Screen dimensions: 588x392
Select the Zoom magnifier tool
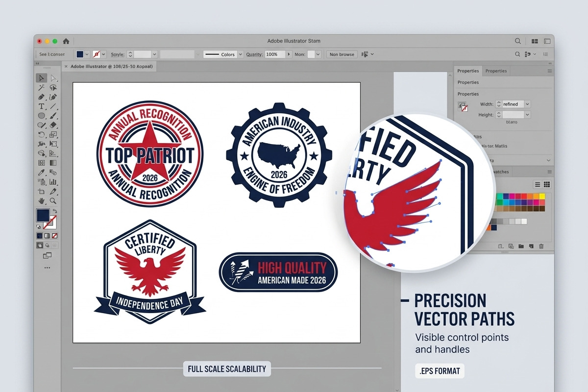[x=53, y=201]
